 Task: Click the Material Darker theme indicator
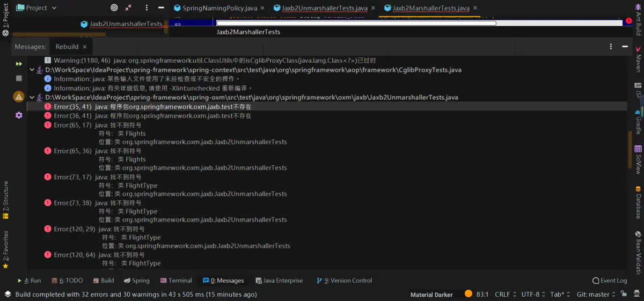coord(431,295)
